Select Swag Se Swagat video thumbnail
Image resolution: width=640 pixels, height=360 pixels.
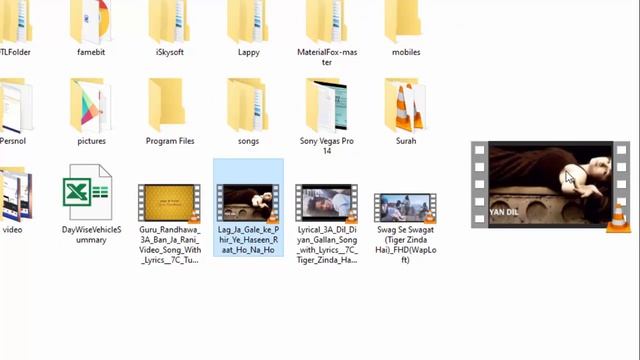click(405, 208)
